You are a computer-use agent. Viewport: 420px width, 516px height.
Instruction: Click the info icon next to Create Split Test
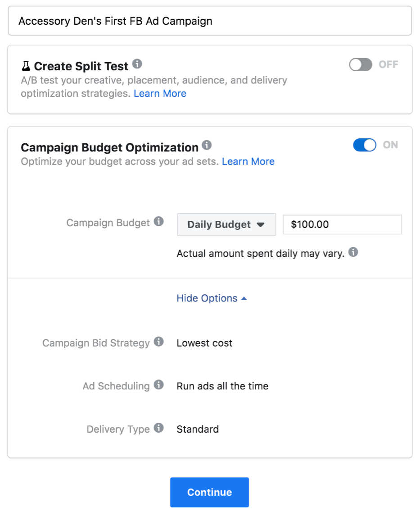click(137, 64)
